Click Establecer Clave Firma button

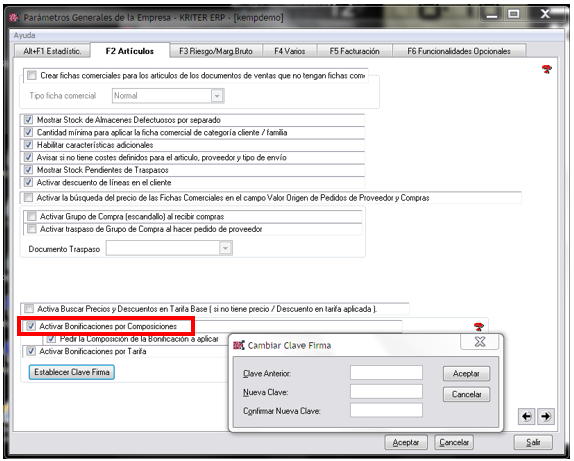[72, 372]
